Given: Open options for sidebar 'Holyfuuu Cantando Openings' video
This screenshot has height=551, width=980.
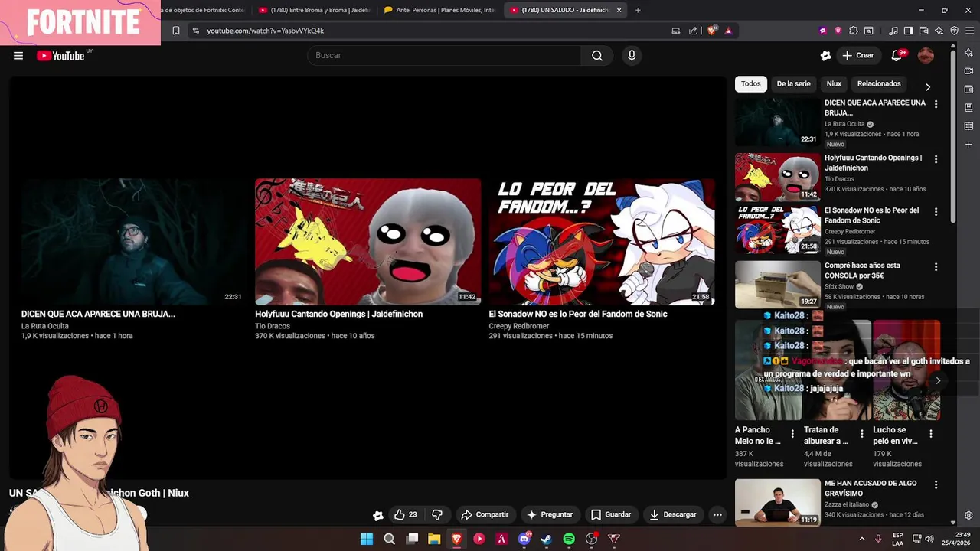Looking at the screenshot, I should pyautogui.click(x=936, y=159).
